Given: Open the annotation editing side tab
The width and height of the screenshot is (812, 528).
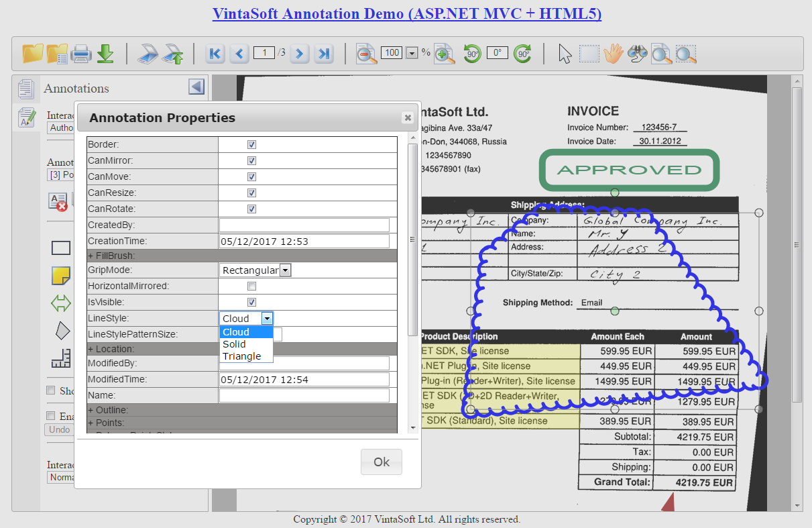Looking at the screenshot, I should coord(26,117).
